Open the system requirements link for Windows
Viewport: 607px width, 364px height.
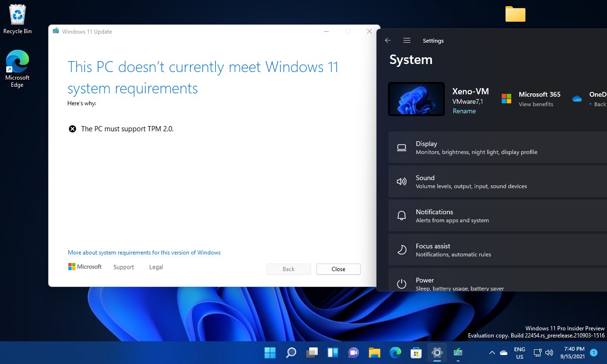coord(144,252)
